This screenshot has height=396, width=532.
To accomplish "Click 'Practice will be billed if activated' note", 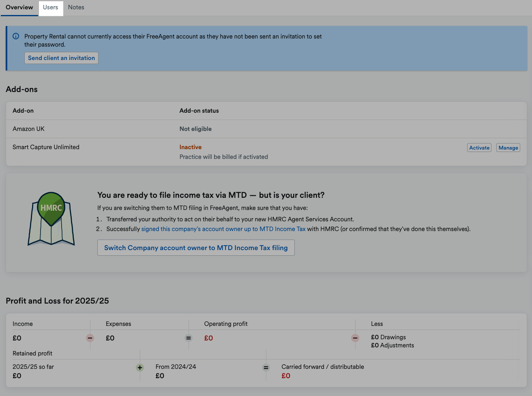I will (224, 157).
